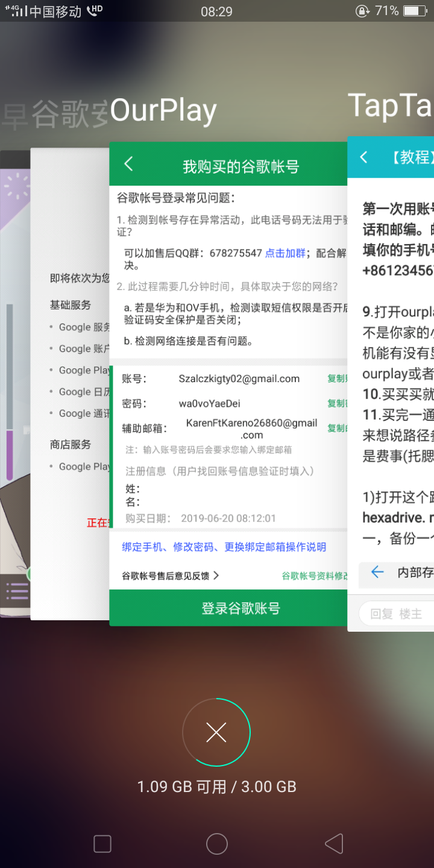Screen dimensions: 434x868
Task: Tap 谷歌帐号资料修改 link
Action: [315, 576]
